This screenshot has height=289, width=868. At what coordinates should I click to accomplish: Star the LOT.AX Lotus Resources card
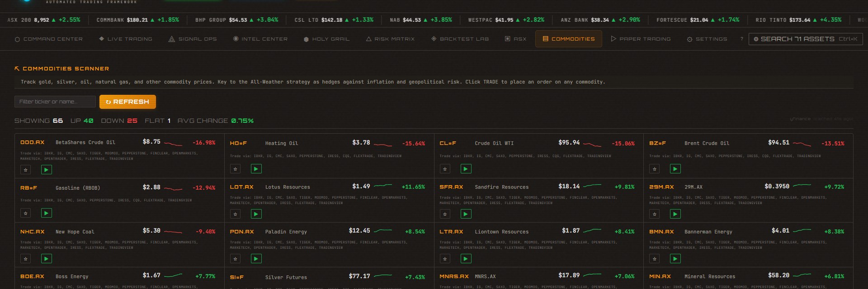[236, 214]
